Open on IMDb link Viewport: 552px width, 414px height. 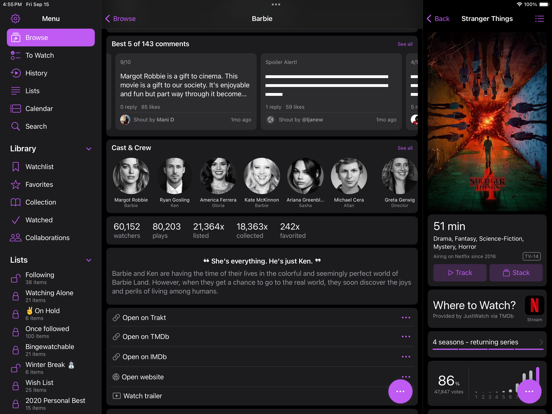coord(262,357)
